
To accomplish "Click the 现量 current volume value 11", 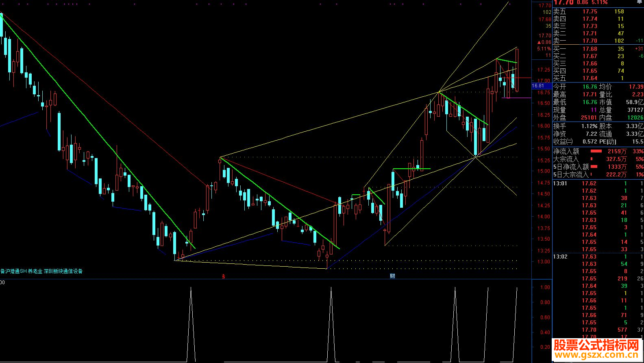I will [594, 110].
